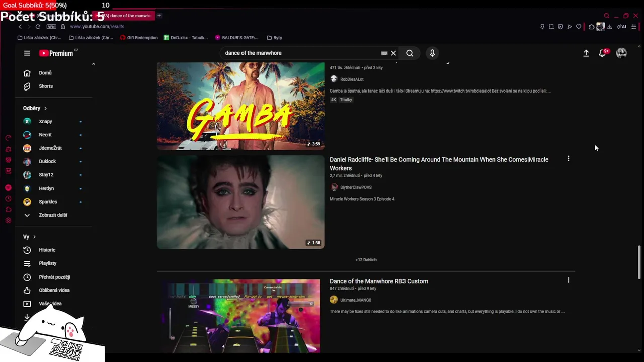Open browser easy setup sliders icon
644x362 pixels.
click(634, 27)
